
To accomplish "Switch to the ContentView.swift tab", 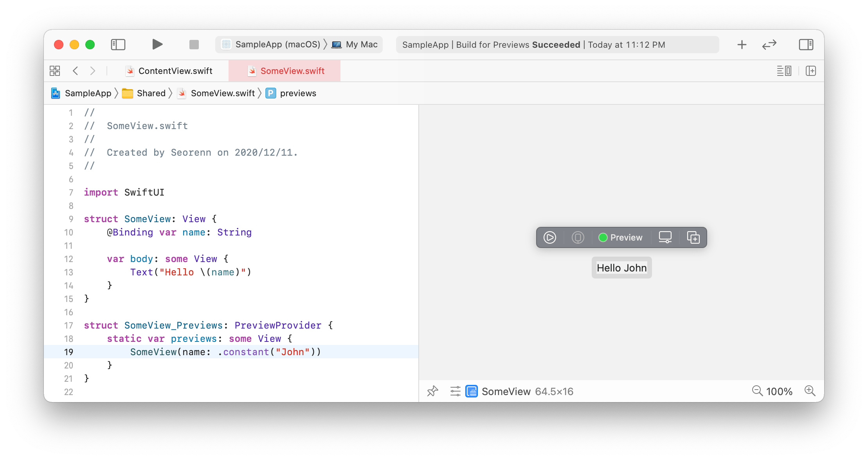I will [x=175, y=71].
